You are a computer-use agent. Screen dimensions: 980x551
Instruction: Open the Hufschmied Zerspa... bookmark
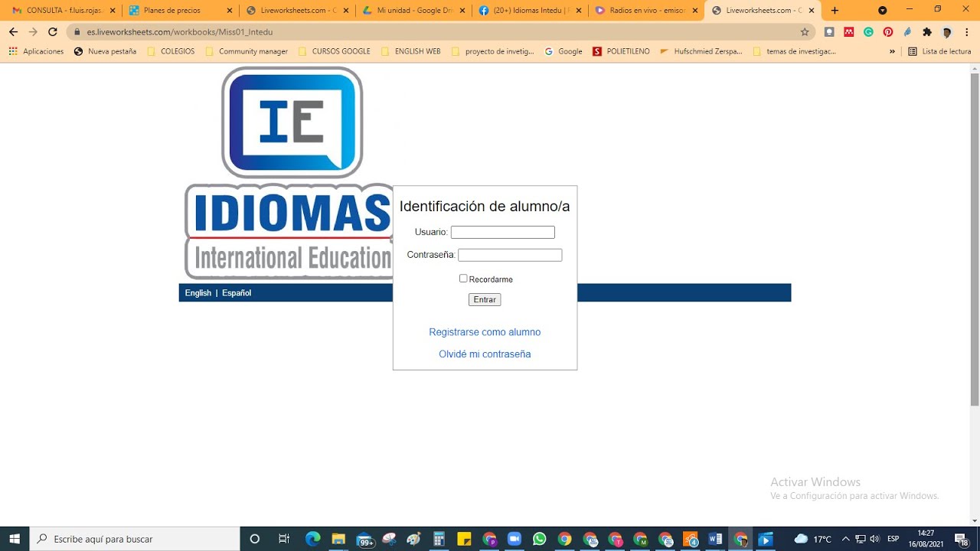click(x=701, y=51)
